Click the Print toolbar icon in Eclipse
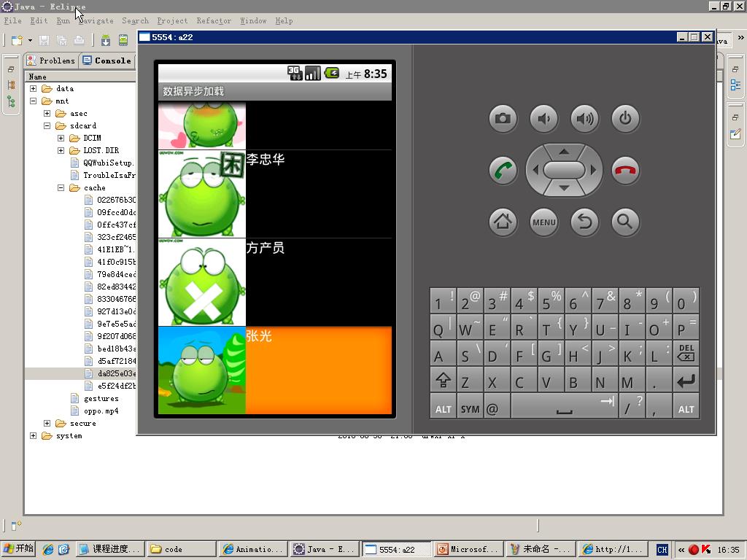This screenshot has width=747, height=560. 79,40
